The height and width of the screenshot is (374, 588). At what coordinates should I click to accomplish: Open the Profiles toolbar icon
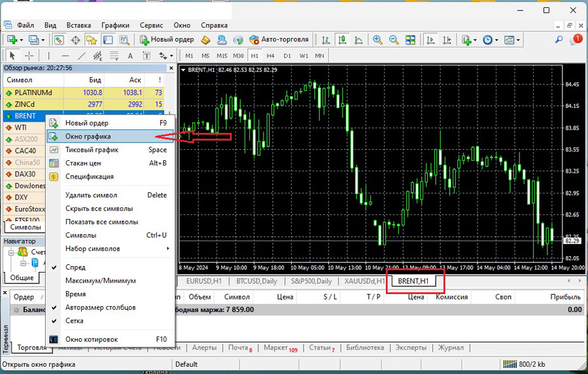(x=33, y=40)
